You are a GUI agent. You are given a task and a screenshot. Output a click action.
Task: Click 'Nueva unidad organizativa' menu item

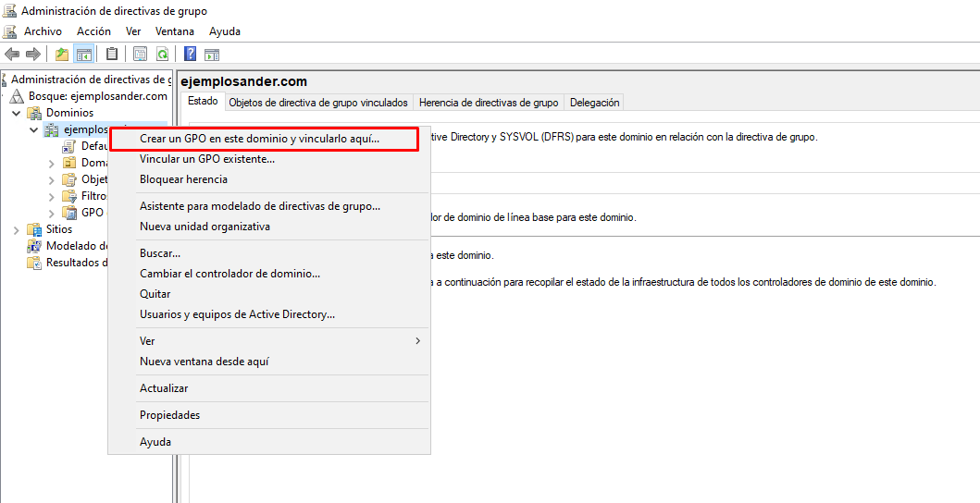[205, 227]
